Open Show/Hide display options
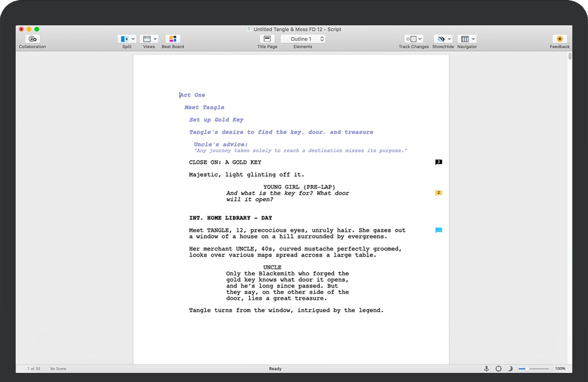Viewport: 588px width, 382px height. pyautogui.click(x=441, y=39)
